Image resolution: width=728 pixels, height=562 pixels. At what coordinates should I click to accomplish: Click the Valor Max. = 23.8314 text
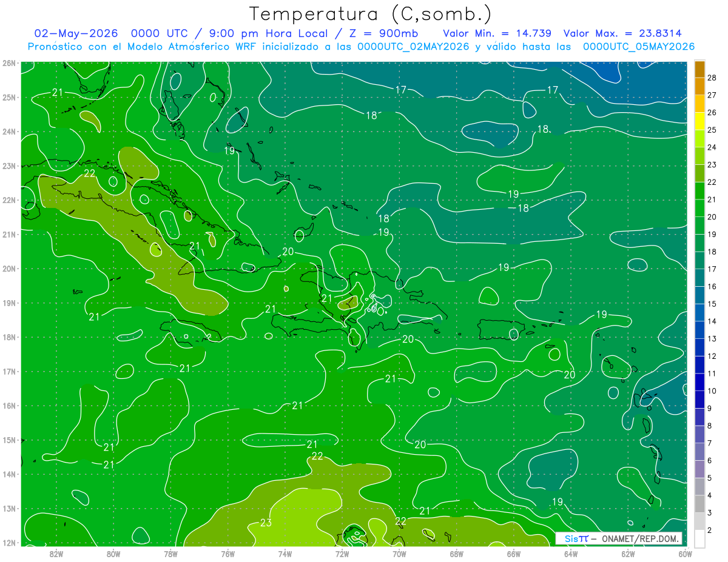click(626, 33)
